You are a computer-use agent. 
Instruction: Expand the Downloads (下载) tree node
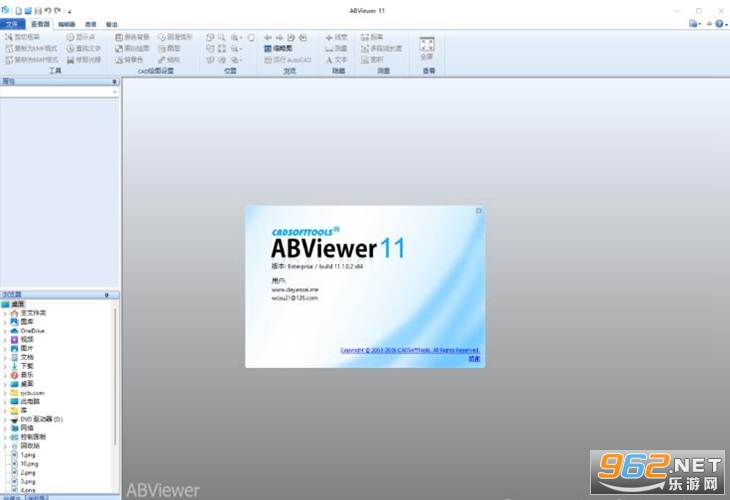(x=5, y=366)
